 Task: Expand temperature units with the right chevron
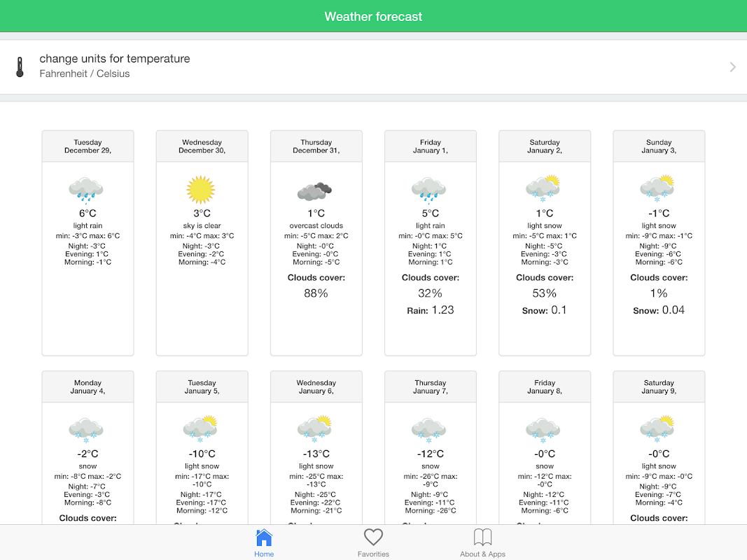click(733, 67)
